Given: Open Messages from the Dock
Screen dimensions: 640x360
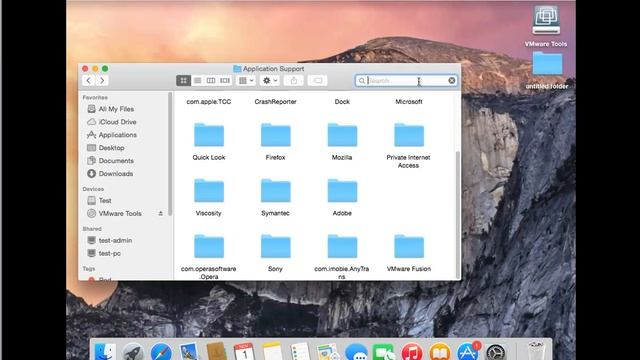Looking at the screenshot, I should (356, 351).
